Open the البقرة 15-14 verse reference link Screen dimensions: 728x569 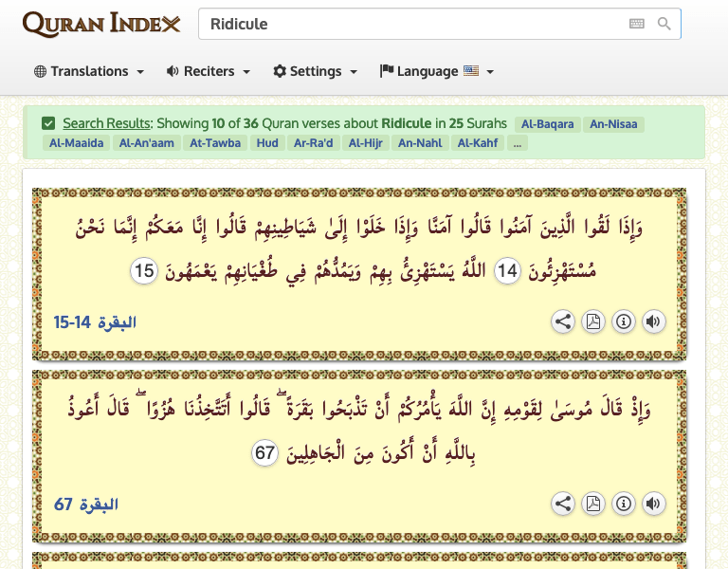pyautogui.click(x=95, y=321)
